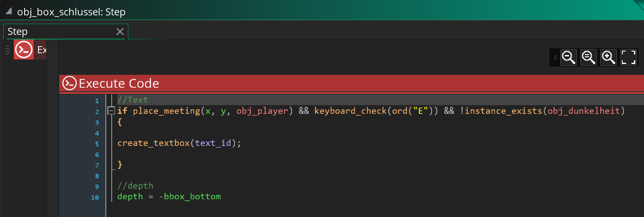The width and height of the screenshot is (644, 217).
Task: Place cursor on the create_textbox(text_id) line
Action: pos(180,143)
